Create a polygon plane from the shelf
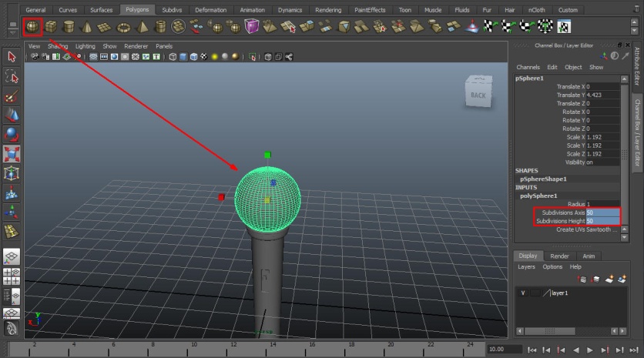The width and height of the screenshot is (644, 358). click(104, 27)
